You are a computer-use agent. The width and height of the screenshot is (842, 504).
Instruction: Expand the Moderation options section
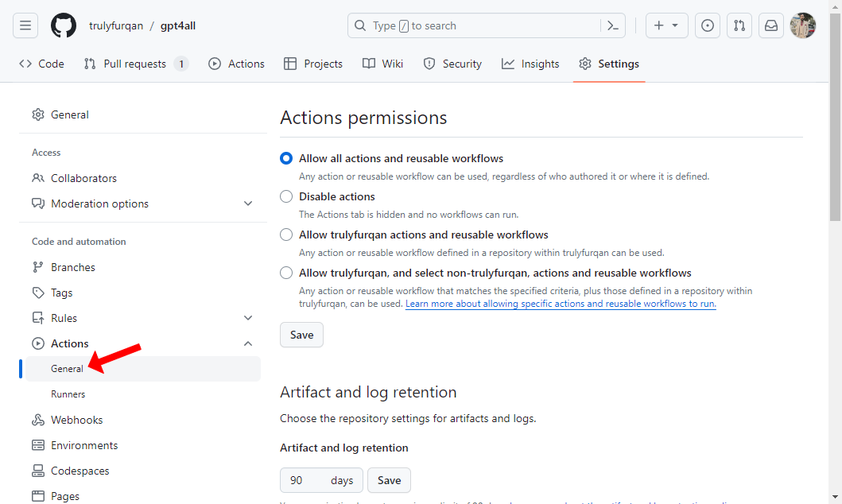(248, 204)
